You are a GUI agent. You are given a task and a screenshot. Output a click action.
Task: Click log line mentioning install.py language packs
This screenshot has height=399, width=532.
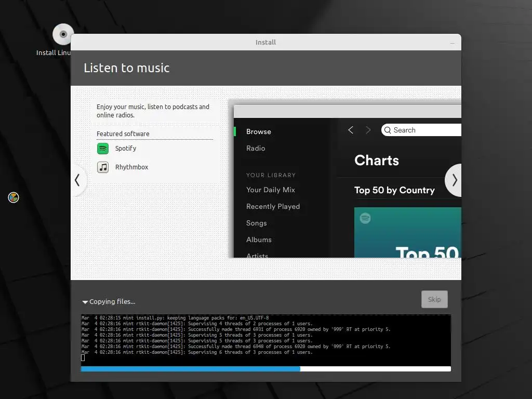[x=175, y=318]
